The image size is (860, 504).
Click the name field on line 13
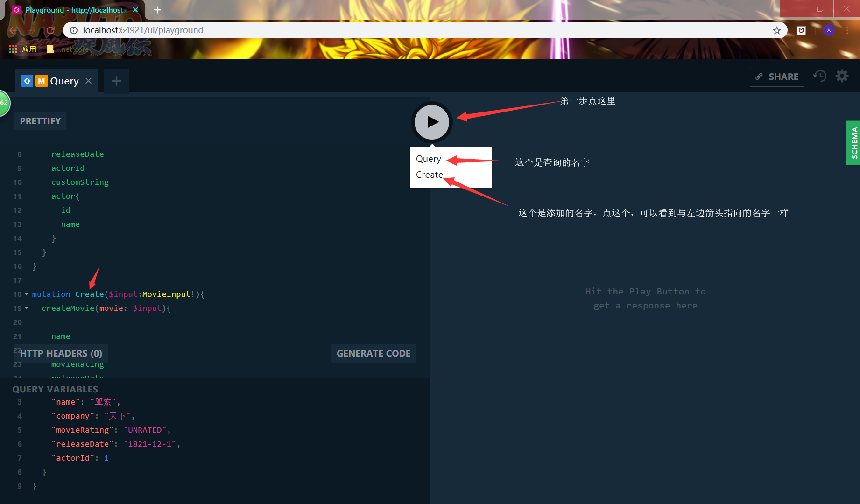click(x=70, y=224)
